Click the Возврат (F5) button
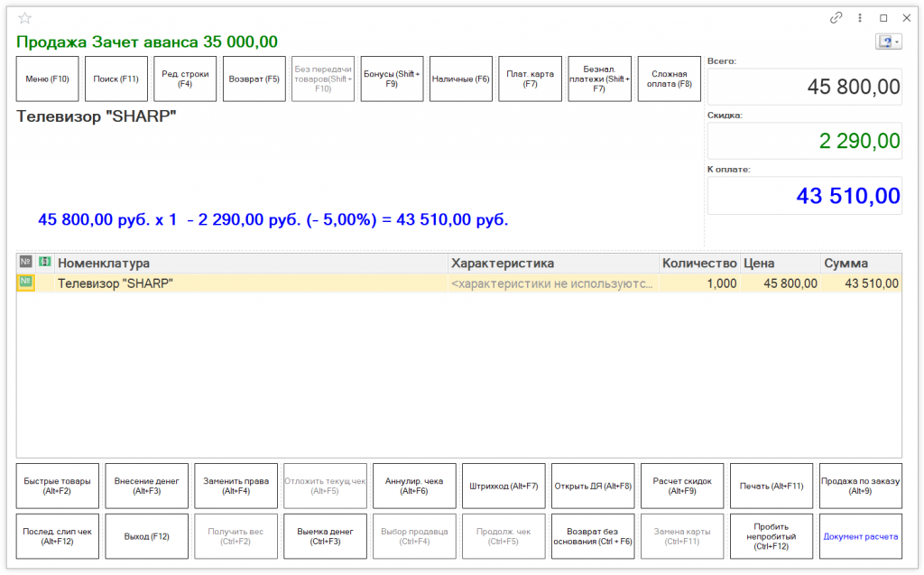This screenshot has width=924, height=575. [254, 79]
